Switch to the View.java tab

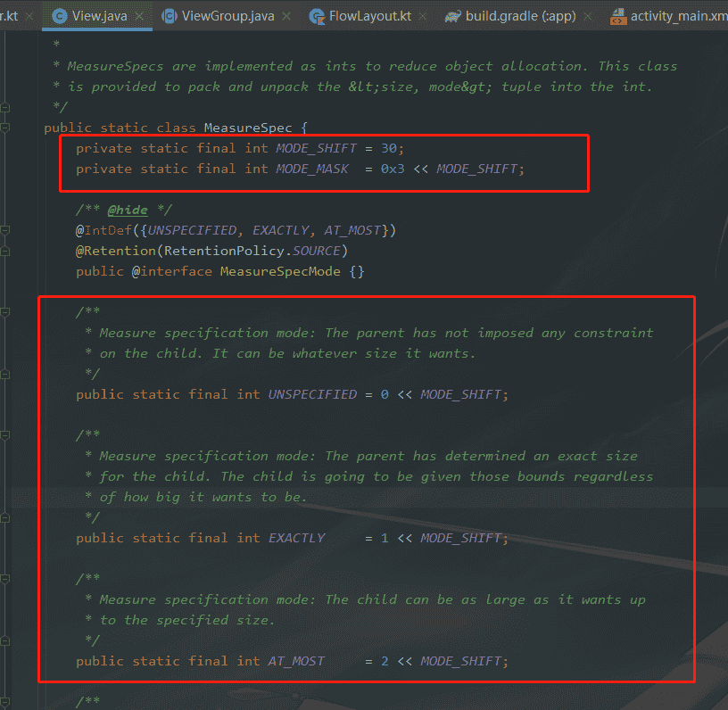(x=97, y=16)
